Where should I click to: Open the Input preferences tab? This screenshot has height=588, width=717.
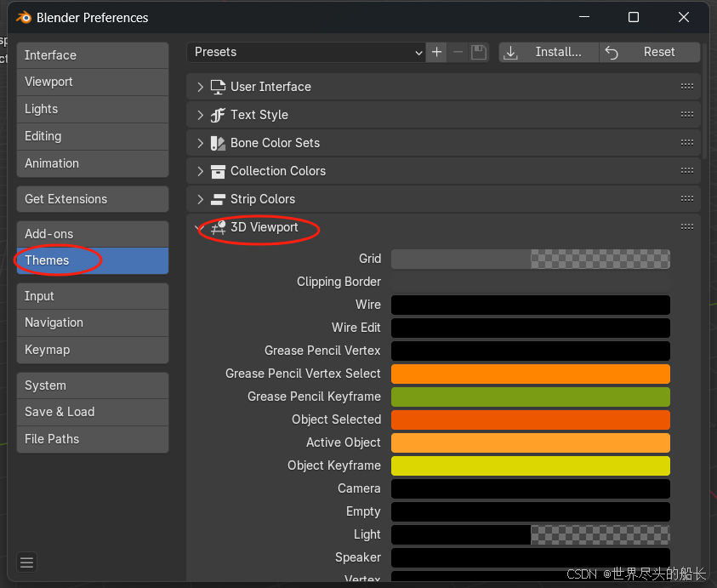pos(93,296)
